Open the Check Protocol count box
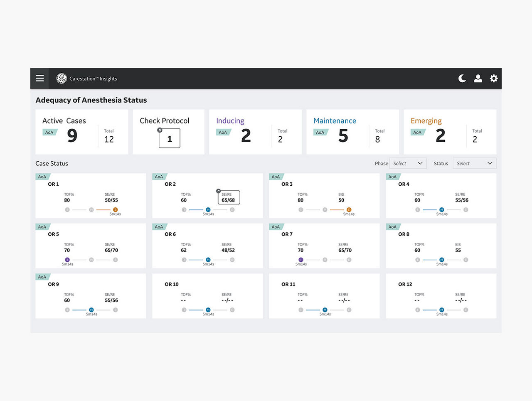The height and width of the screenshot is (401, 532). click(170, 139)
